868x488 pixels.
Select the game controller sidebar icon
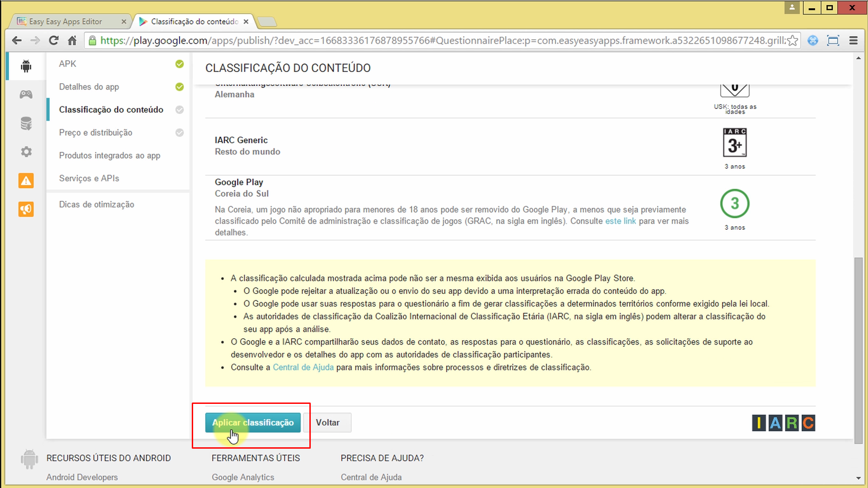(x=26, y=94)
